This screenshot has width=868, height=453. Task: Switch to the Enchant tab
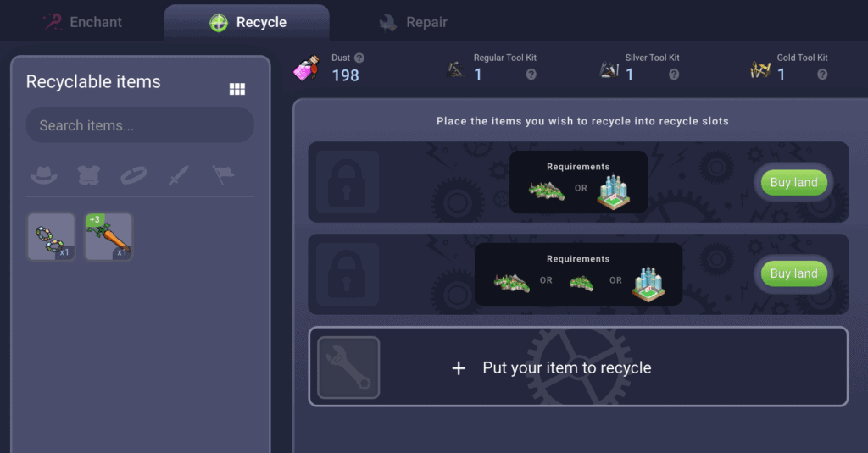tap(83, 22)
